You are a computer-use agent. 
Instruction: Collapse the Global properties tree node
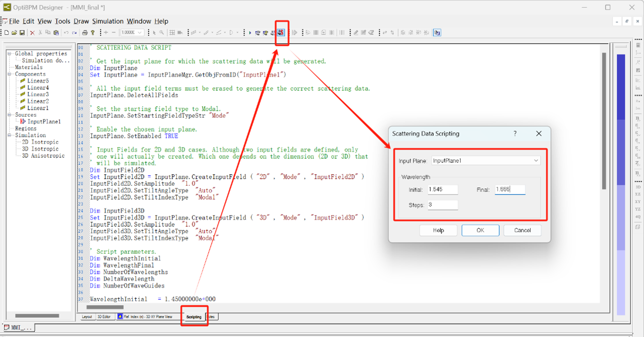10,54
